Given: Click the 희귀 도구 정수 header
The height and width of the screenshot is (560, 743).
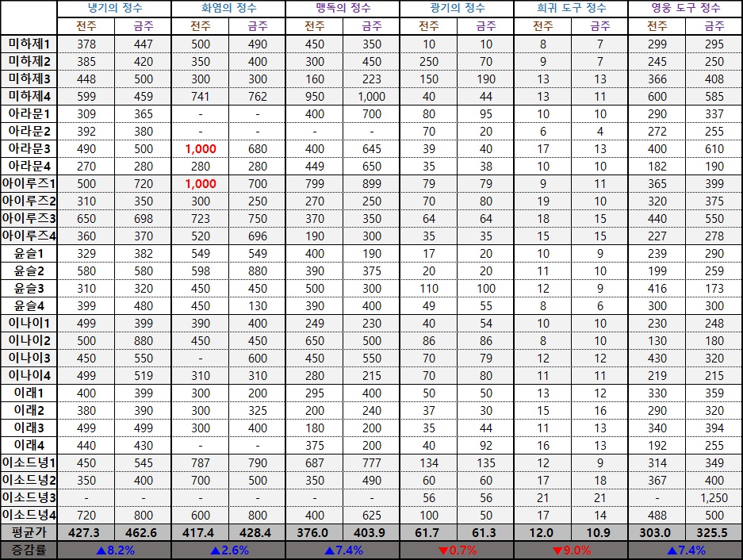Looking at the screenshot, I should click(571, 9).
